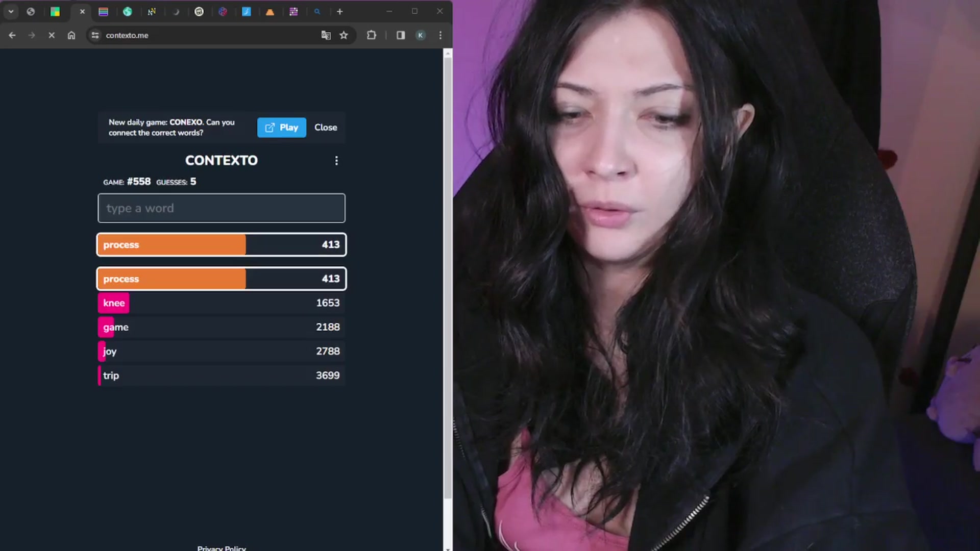Go back to previous page
980x551 pixels.
point(12,35)
